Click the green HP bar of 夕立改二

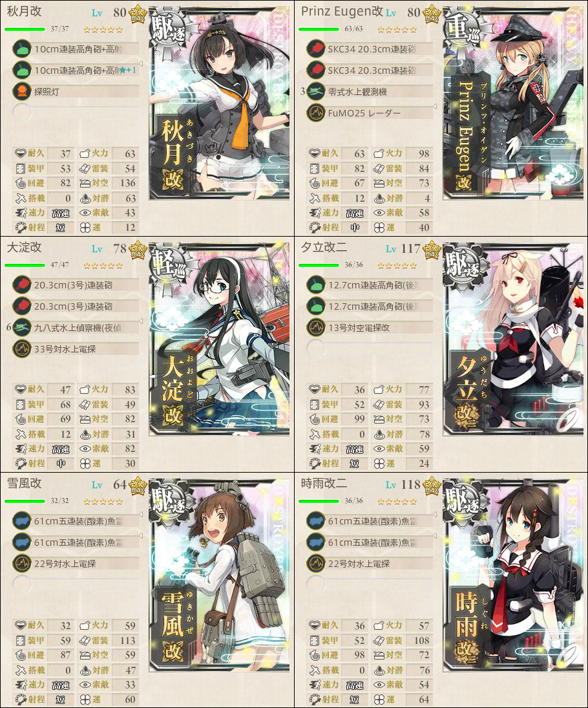click(319, 265)
